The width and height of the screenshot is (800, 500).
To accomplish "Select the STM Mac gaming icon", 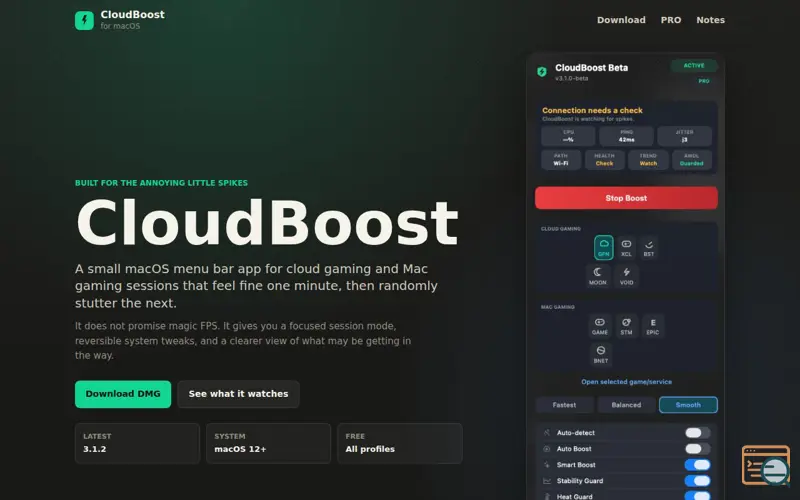I will [x=626, y=326].
